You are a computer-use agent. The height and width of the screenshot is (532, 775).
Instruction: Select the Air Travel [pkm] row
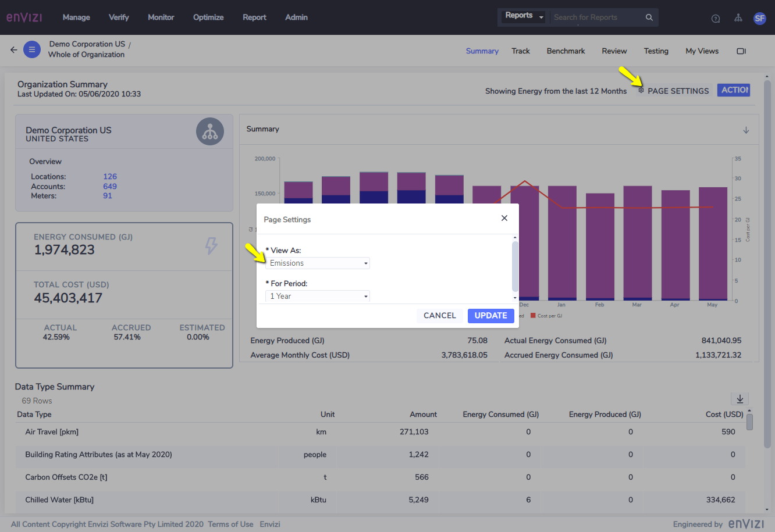[x=381, y=432]
